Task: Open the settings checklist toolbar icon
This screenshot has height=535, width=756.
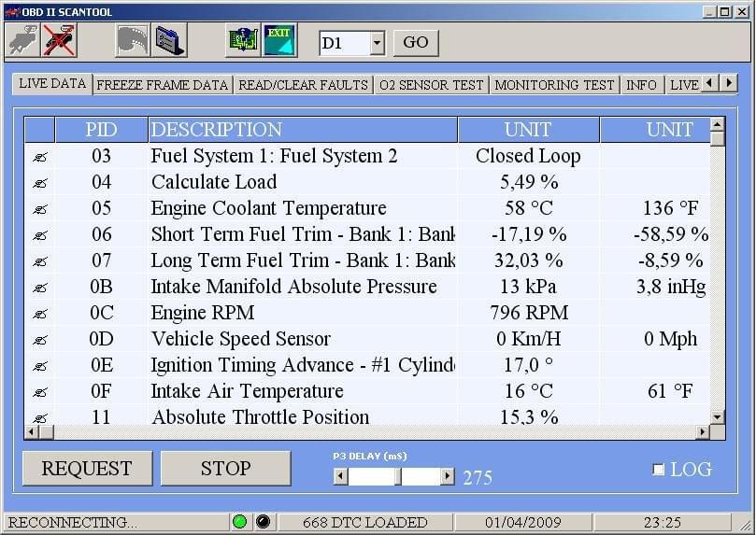Action: [x=169, y=41]
